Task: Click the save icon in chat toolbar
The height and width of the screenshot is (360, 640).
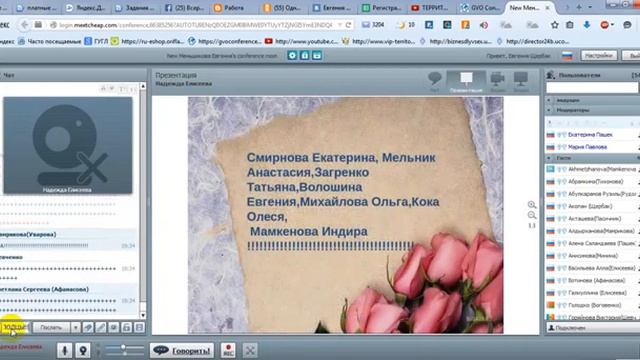Action: coord(139,327)
